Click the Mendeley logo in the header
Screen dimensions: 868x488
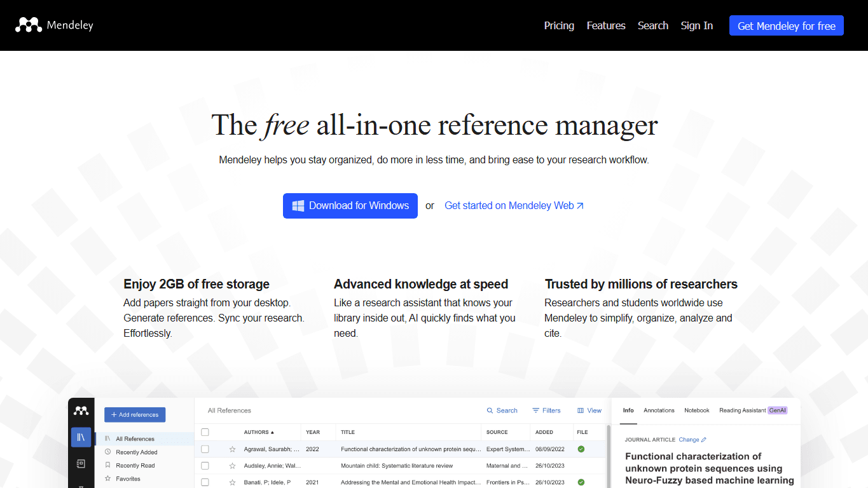click(55, 25)
